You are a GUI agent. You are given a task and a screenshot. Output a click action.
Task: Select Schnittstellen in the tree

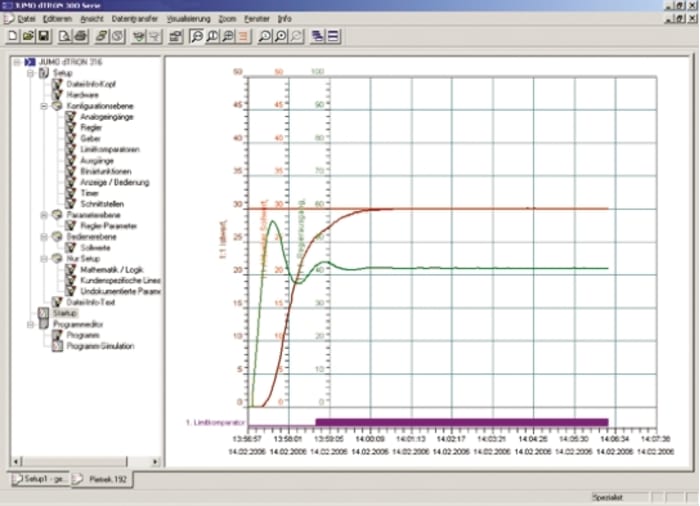coord(102,204)
